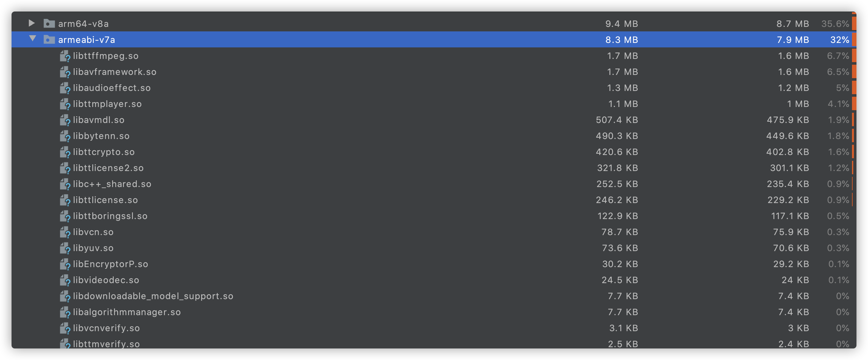Collapse the armeabi-v7a folder arrow
868x360 pixels.
(32, 39)
